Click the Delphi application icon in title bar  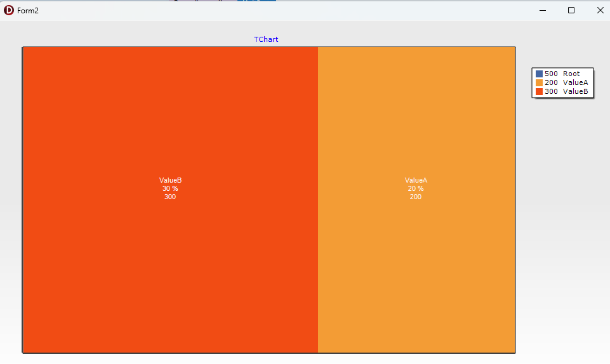[8, 11]
